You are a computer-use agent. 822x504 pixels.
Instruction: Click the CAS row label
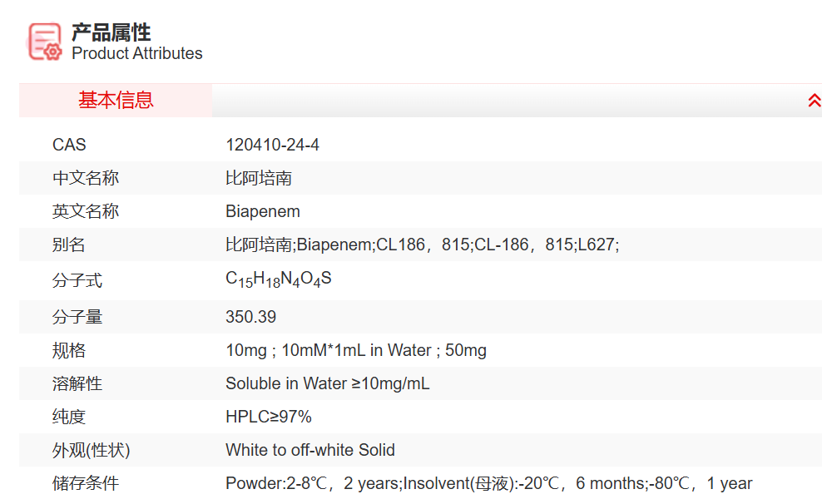pyautogui.click(x=69, y=145)
